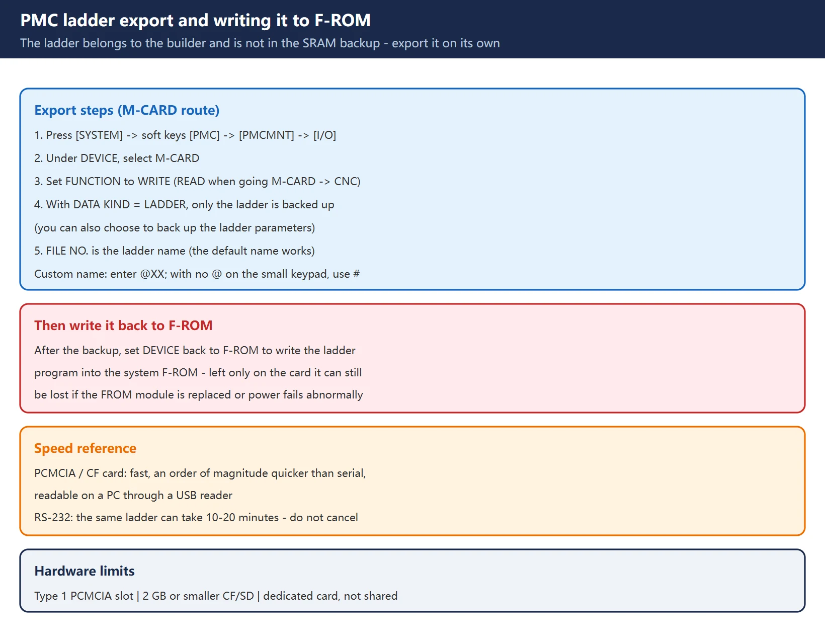Click the 'Type 1 PCMCIA slot | 2 GB or smaller CF/SD' line
This screenshot has height=644, width=825.
pos(216,596)
